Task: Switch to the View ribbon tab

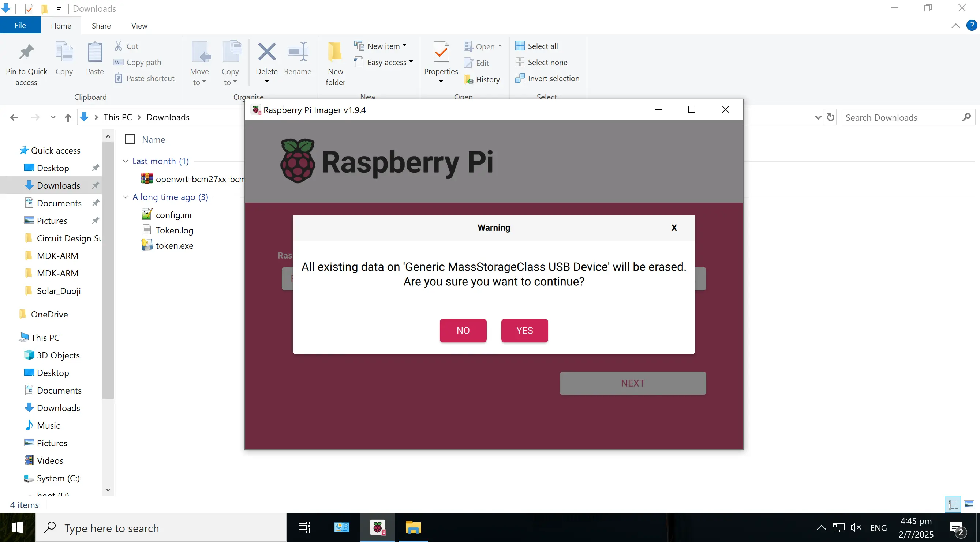Action: [139, 26]
